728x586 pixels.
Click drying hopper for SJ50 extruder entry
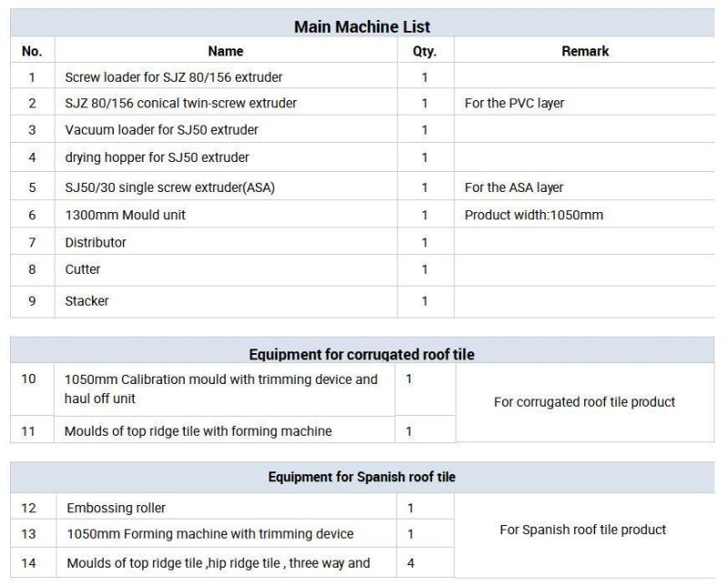157,157
